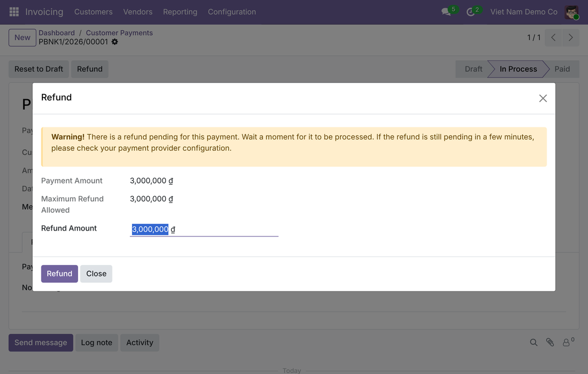Image resolution: width=588 pixels, height=374 pixels.
Task: Click the Warning refund pending message
Action: (x=293, y=147)
